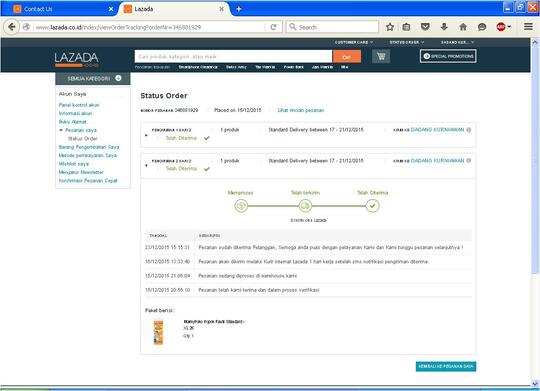
Task: Open the Status Order header dropdown
Action: click(x=407, y=42)
